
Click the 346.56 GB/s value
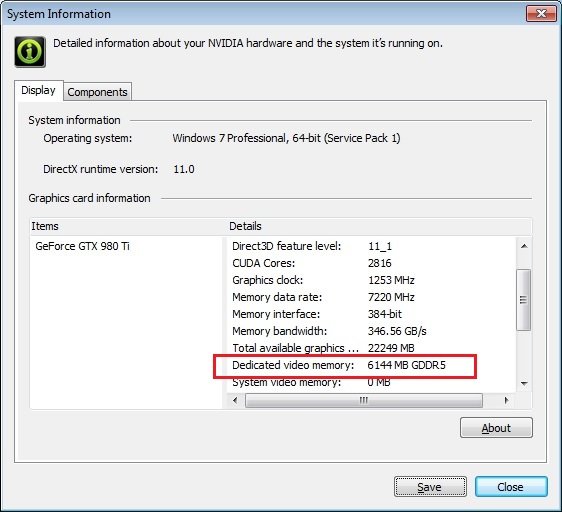[397, 331]
